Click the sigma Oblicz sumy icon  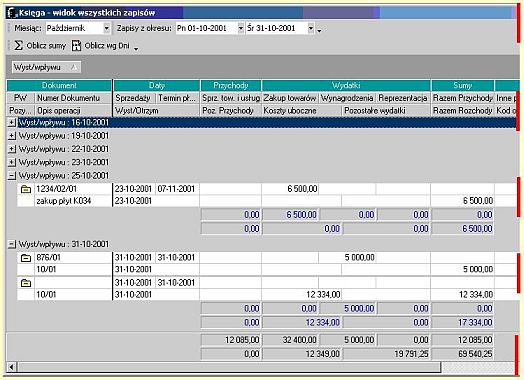19,45
